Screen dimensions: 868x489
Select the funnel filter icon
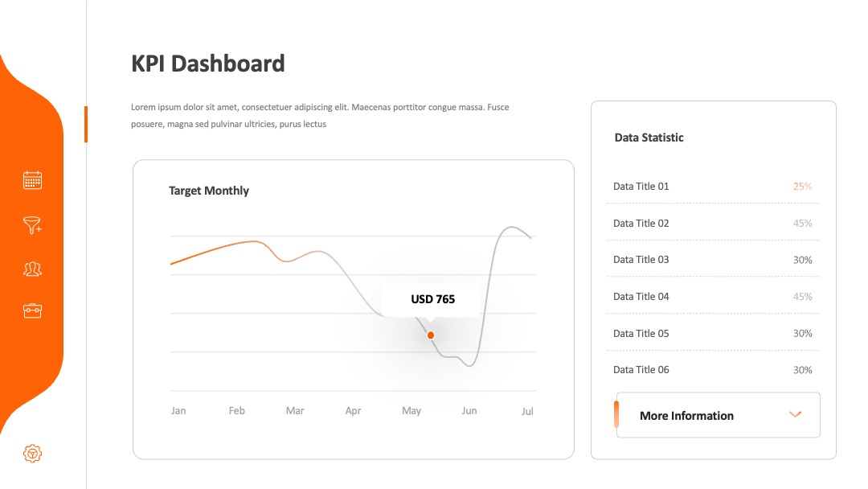pyautogui.click(x=32, y=225)
